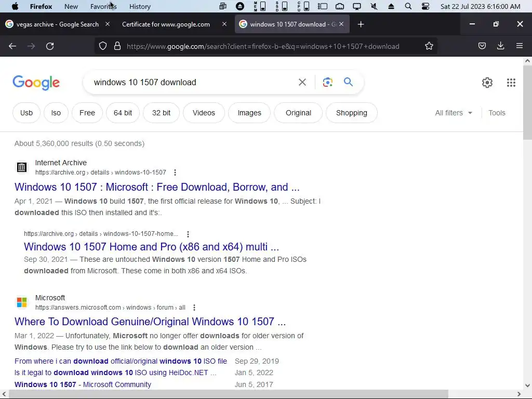Click the display icon in menu bar
The image size is (532, 399).
(x=356, y=6)
